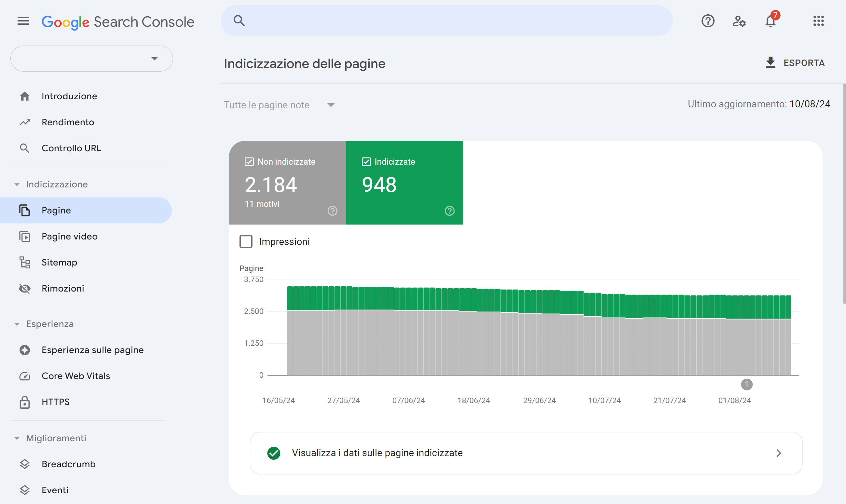Open help on the Indicizzate card
This screenshot has width=846, height=504.
[449, 211]
